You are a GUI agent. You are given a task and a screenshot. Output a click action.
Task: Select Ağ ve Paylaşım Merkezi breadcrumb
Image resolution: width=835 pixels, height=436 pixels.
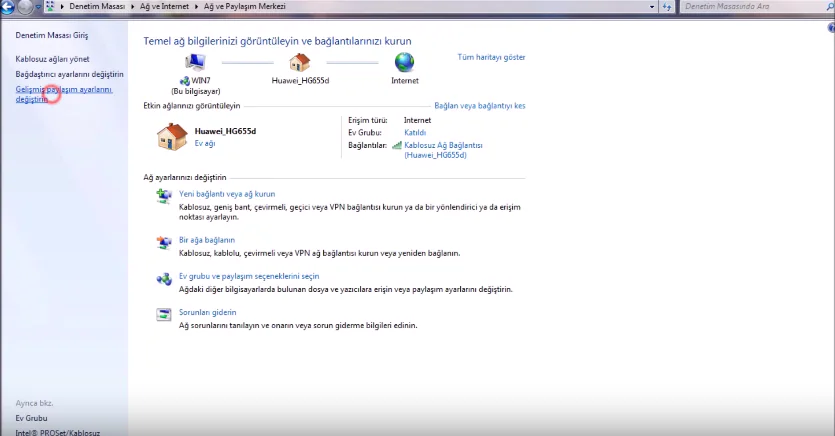[244, 6]
